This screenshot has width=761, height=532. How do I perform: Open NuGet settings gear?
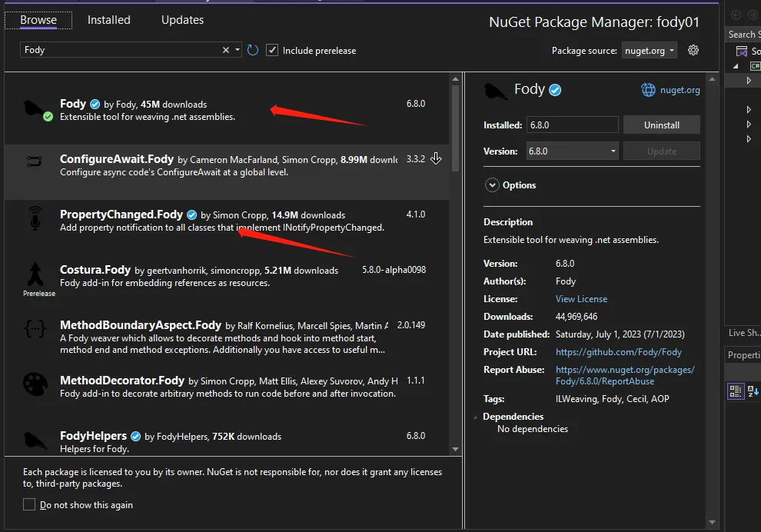tap(693, 50)
